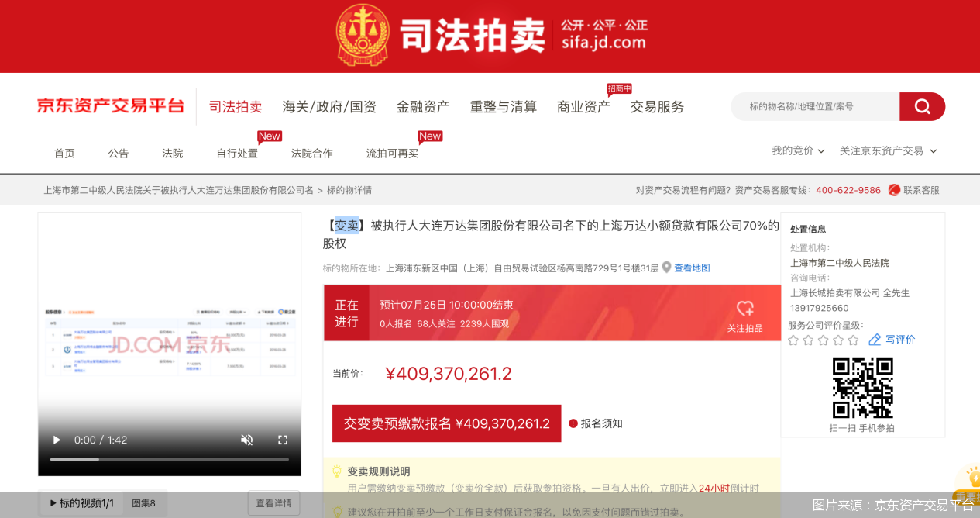
Task: Click 京东资产交易平台 logo
Action: 111,106
